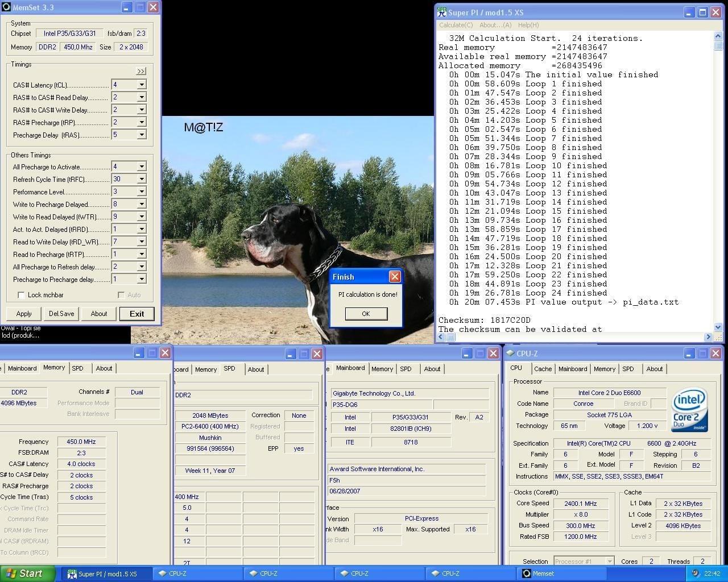Open Write to Precharge Delayed dropdown
Screen dimensions: 728x582
click(142, 204)
